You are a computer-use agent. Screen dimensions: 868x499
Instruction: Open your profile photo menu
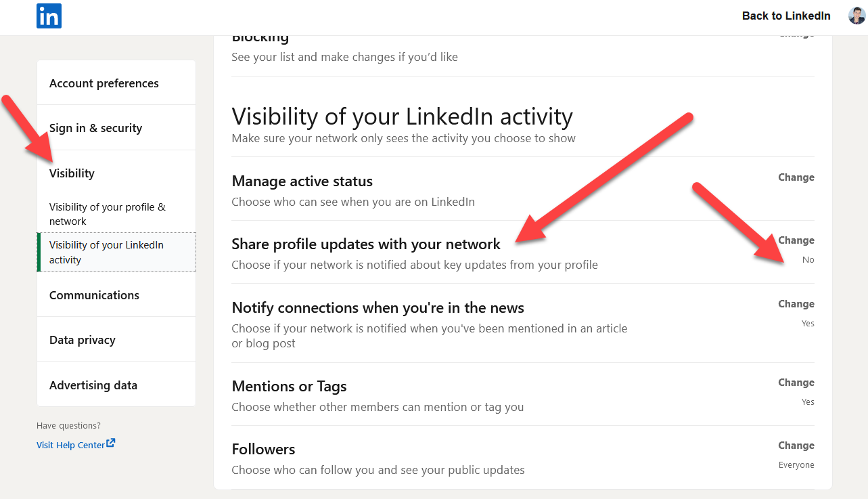point(856,15)
